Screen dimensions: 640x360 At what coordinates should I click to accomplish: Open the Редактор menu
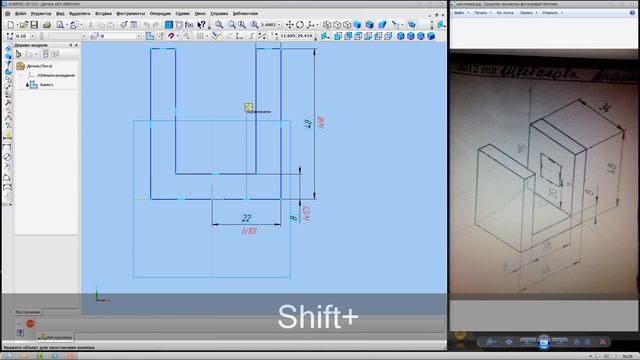coord(41,13)
